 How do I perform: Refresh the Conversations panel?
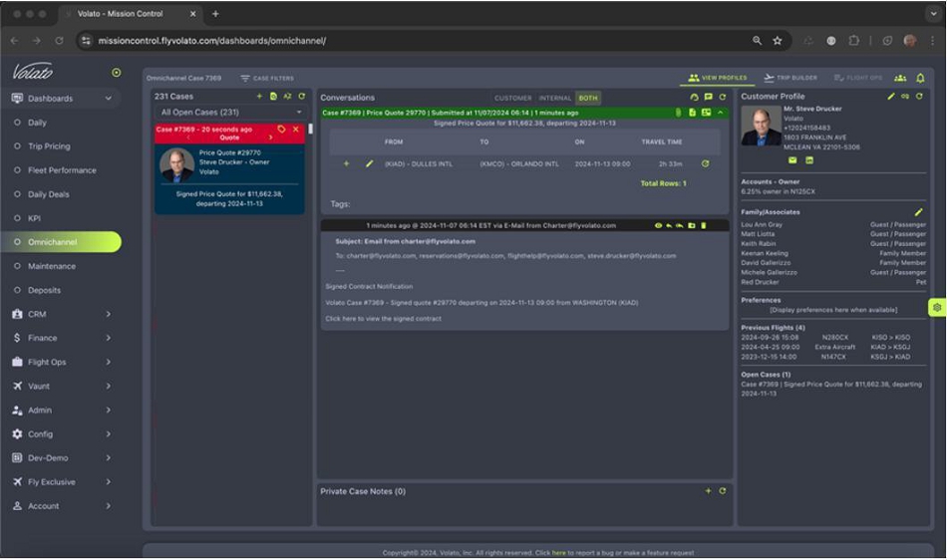click(723, 98)
